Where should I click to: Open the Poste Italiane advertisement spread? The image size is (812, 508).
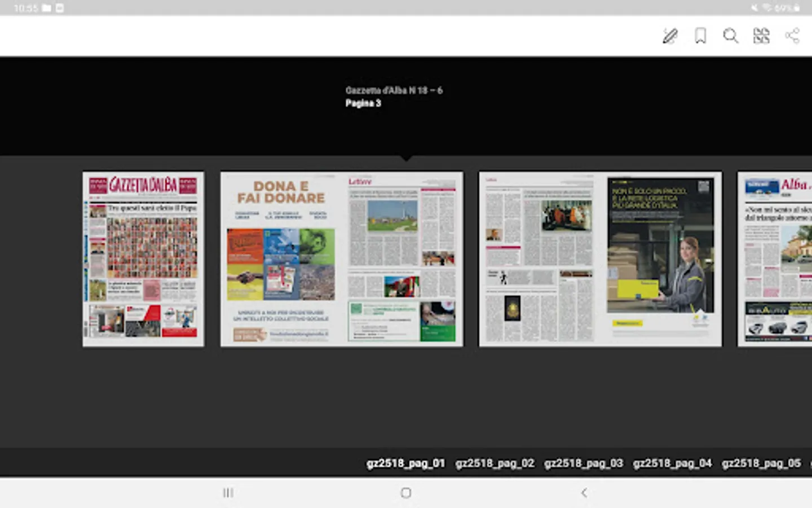click(x=600, y=259)
